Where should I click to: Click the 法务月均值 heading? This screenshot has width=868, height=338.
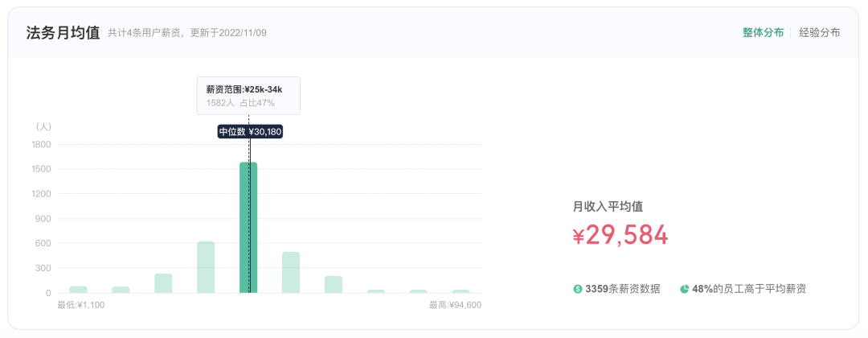(x=63, y=33)
